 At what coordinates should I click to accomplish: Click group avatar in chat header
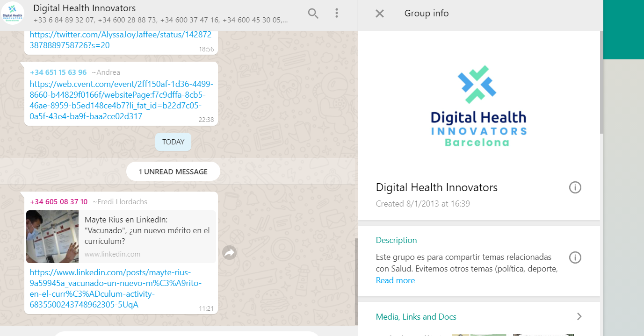[x=13, y=14]
